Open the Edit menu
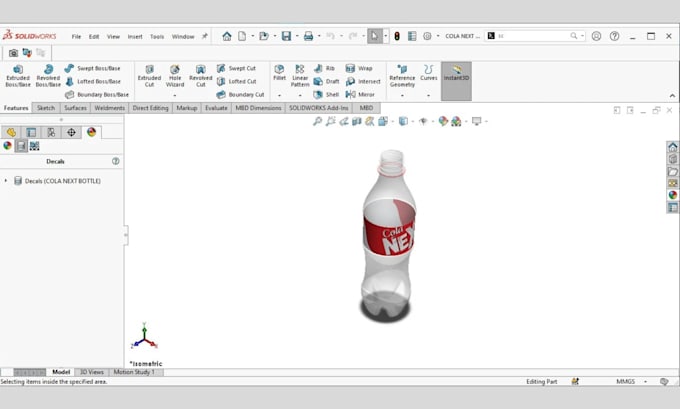680x409 pixels. [x=94, y=36]
